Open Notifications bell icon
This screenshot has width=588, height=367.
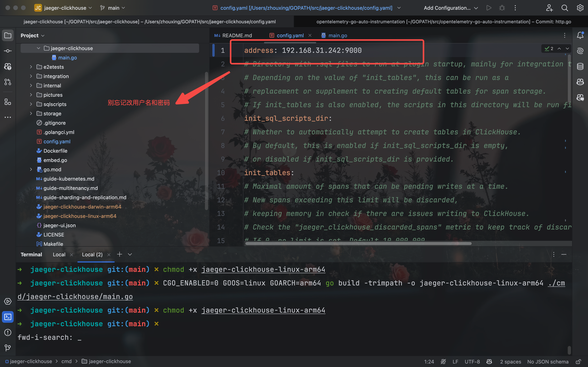click(x=580, y=35)
